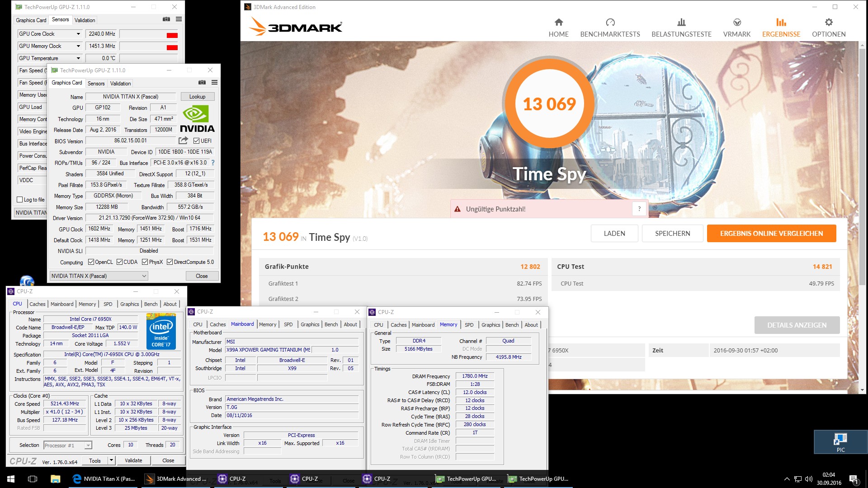Click the Validate button in CPU-Z
The width and height of the screenshot is (868, 488).
(x=133, y=460)
